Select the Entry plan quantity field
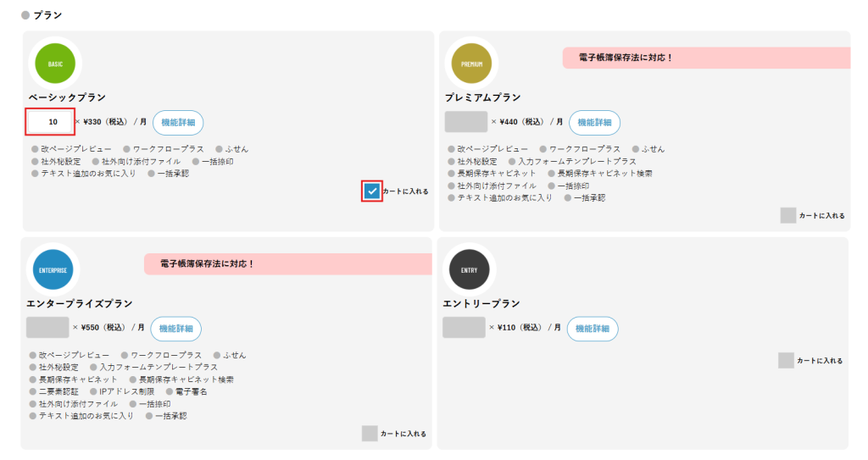The image size is (868, 460). [464, 328]
